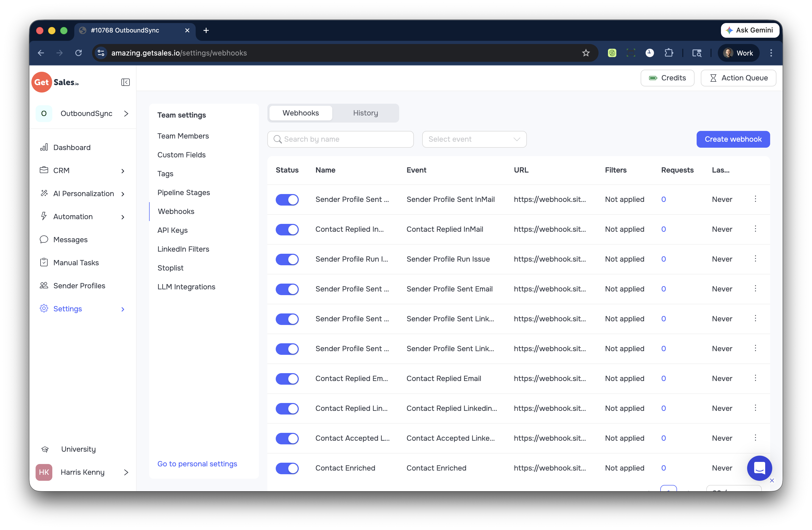Switch to the History tab
This screenshot has width=812, height=530.
[x=365, y=113]
